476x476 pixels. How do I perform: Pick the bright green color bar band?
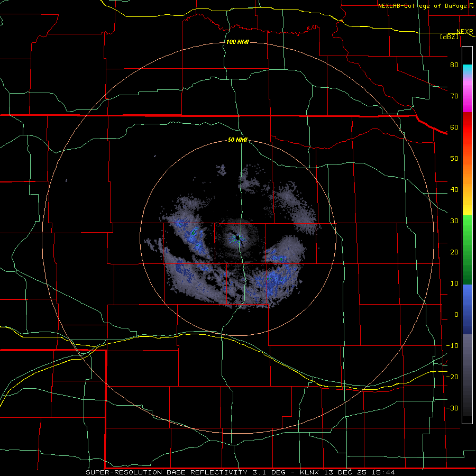coord(467,227)
